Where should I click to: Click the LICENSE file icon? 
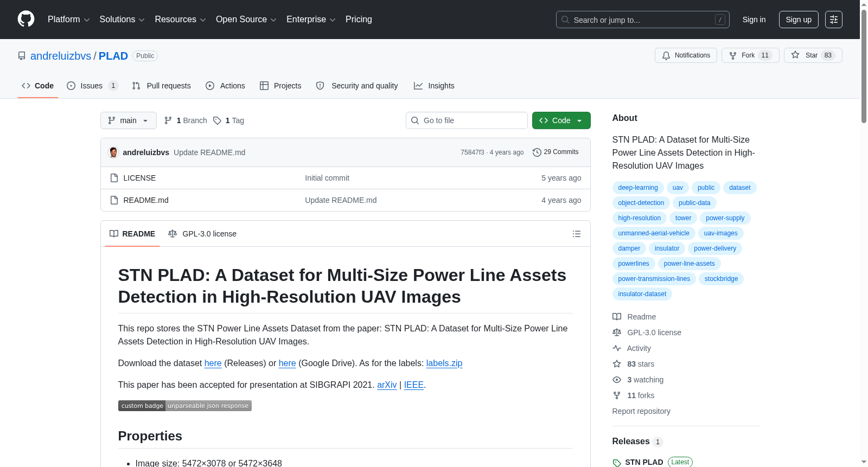[114, 178]
